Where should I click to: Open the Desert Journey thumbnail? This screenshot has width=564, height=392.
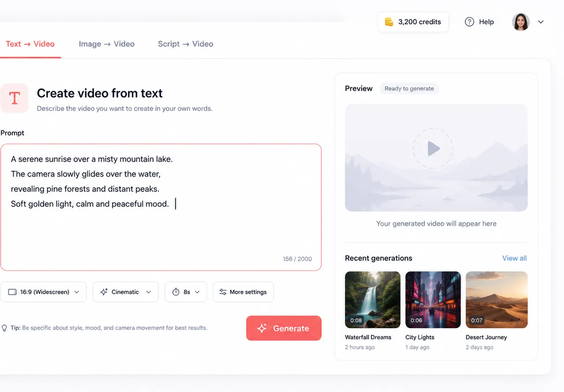coord(497,300)
